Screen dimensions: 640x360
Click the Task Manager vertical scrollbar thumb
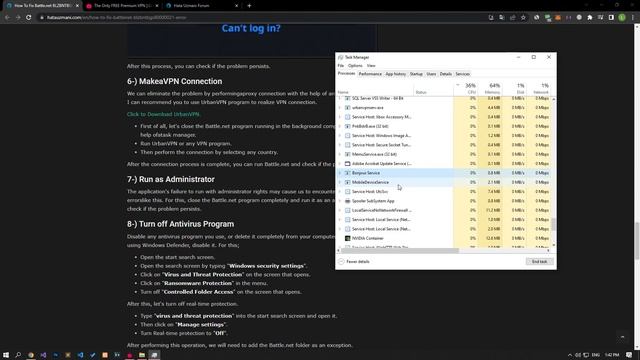pyautogui.click(x=553, y=224)
